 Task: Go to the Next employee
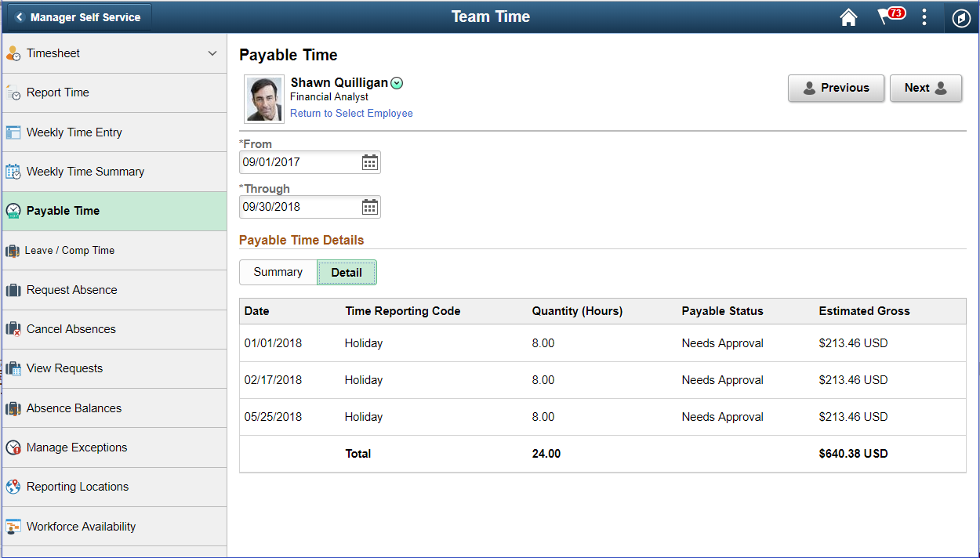926,89
